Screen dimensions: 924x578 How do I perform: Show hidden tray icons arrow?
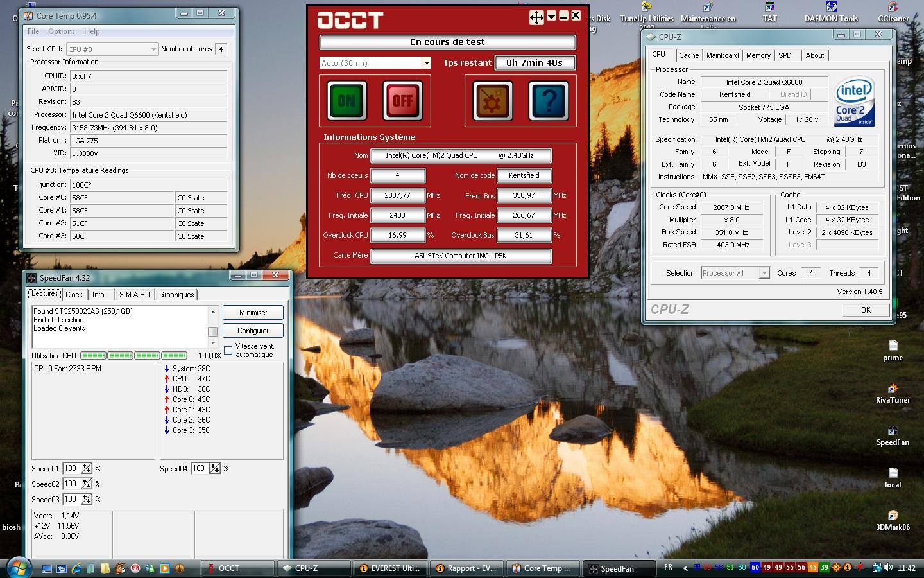click(x=685, y=568)
